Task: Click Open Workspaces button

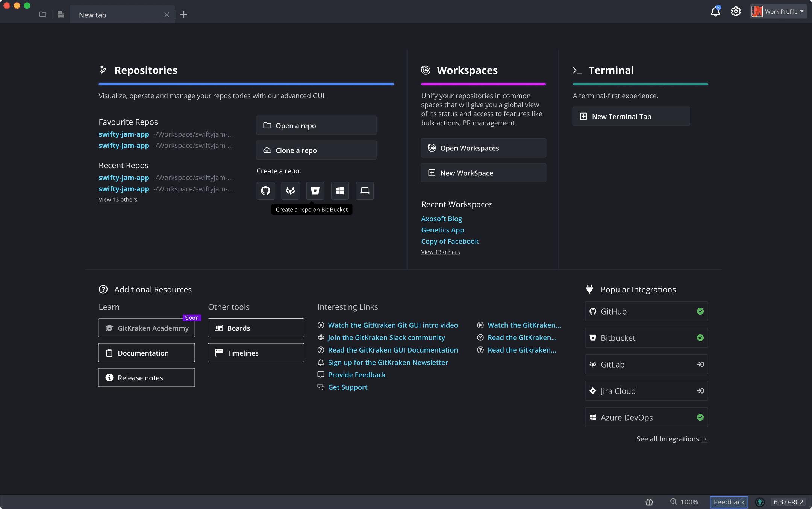Action: [483, 148]
